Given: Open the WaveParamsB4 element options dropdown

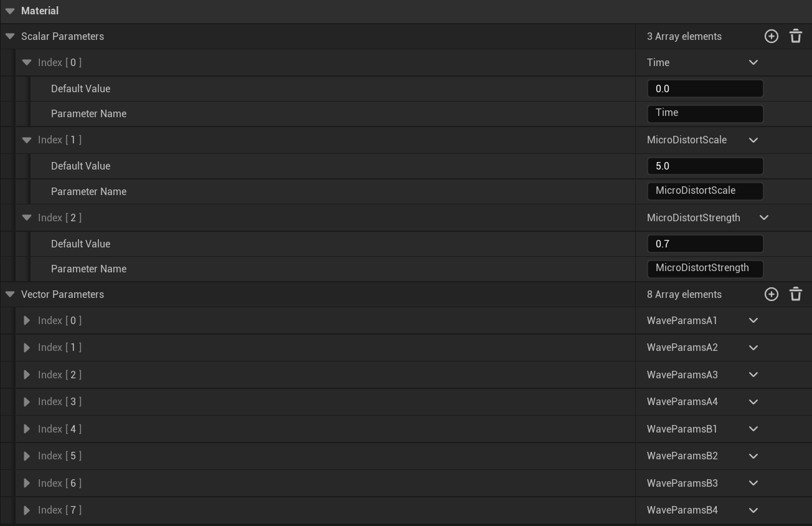Looking at the screenshot, I should click(753, 510).
